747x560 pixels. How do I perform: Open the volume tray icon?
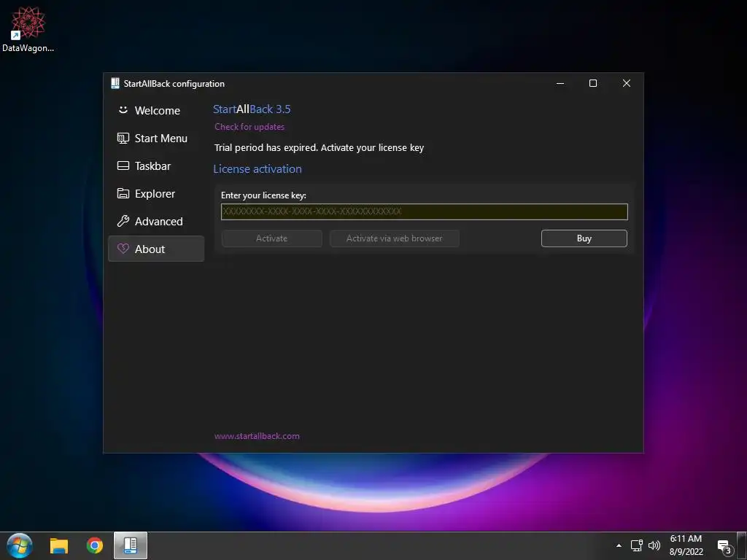point(654,545)
